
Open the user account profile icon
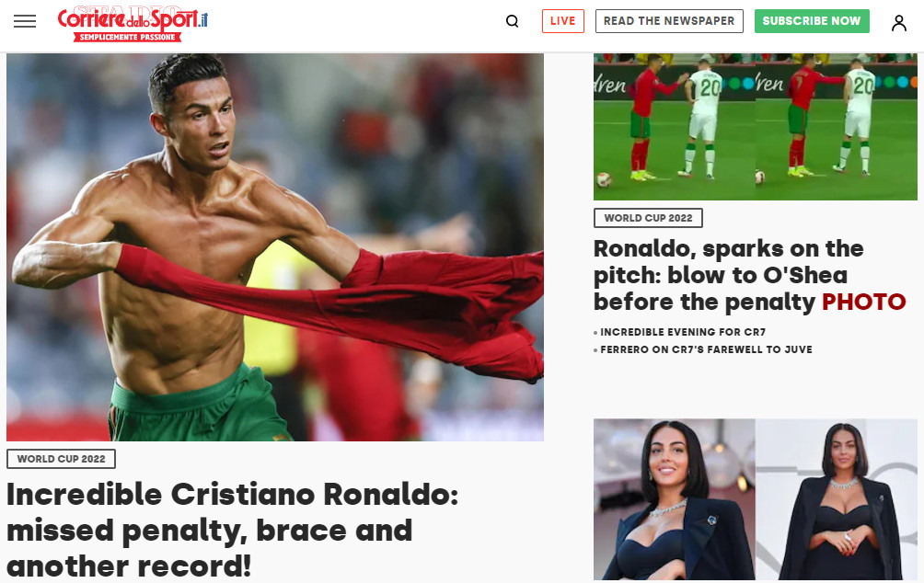pyautogui.click(x=898, y=22)
